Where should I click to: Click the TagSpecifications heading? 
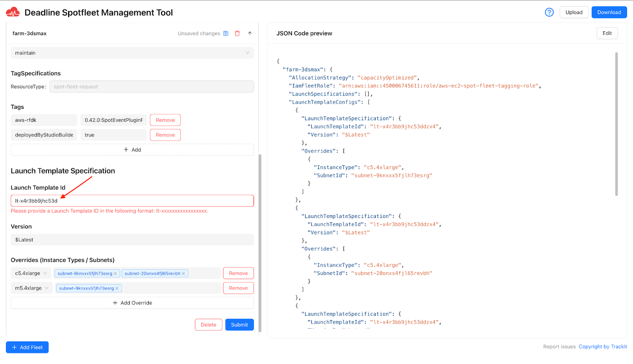point(36,74)
